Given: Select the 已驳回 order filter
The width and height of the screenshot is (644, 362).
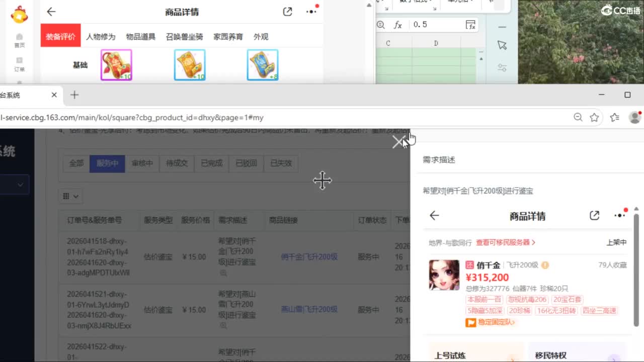Looking at the screenshot, I should point(246,163).
